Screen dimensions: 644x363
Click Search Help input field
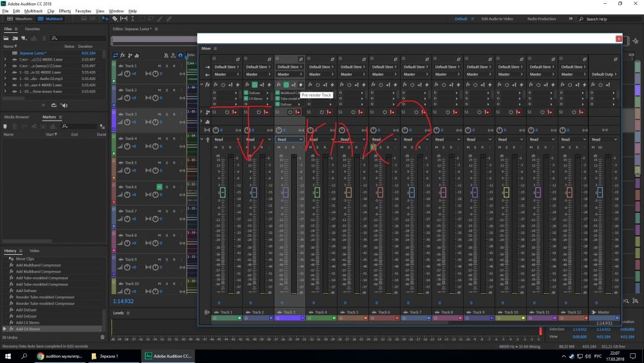609,19
